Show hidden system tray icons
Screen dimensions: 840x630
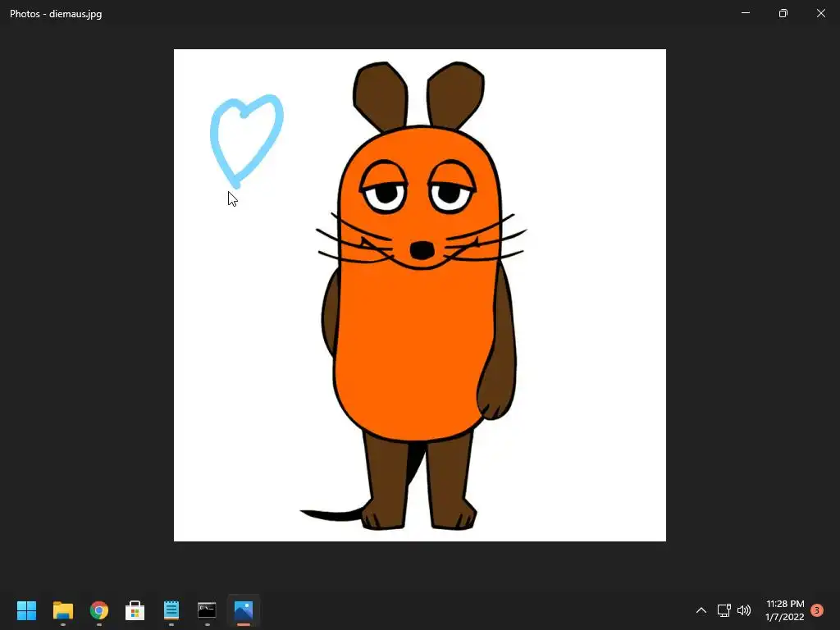point(701,610)
